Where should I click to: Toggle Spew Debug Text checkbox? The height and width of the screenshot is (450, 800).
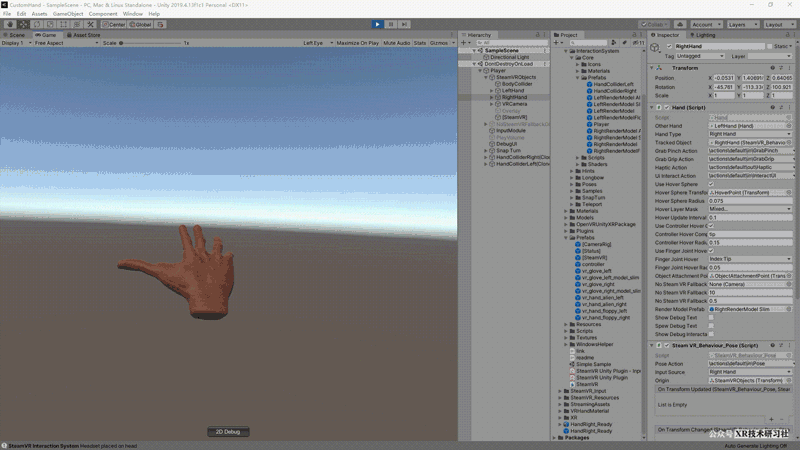[x=711, y=326]
